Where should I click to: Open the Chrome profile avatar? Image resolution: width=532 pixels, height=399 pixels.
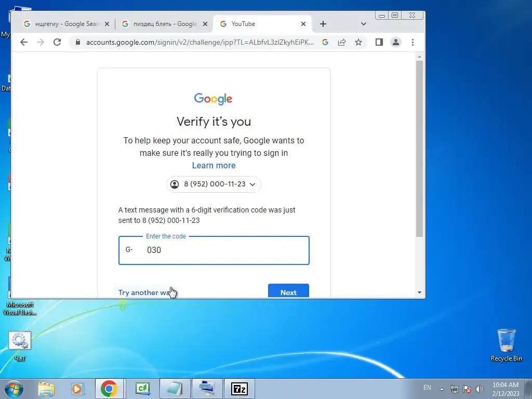[395, 42]
